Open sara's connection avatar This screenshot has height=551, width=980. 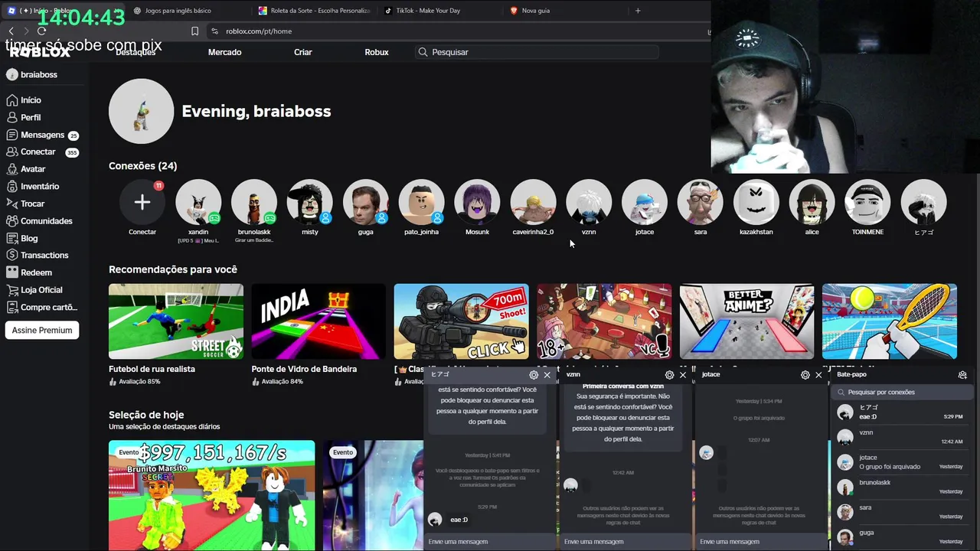click(701, 202)
